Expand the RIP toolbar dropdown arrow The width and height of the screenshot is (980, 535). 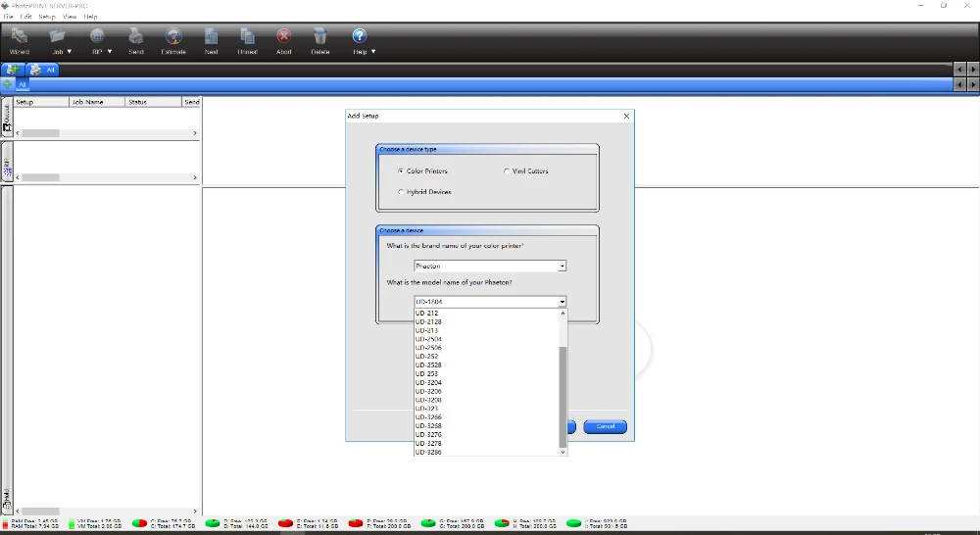click(110, 51)
